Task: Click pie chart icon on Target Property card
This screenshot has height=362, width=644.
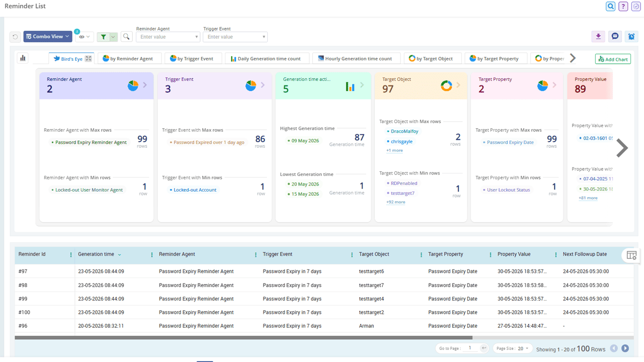Action: coord(542,86)
